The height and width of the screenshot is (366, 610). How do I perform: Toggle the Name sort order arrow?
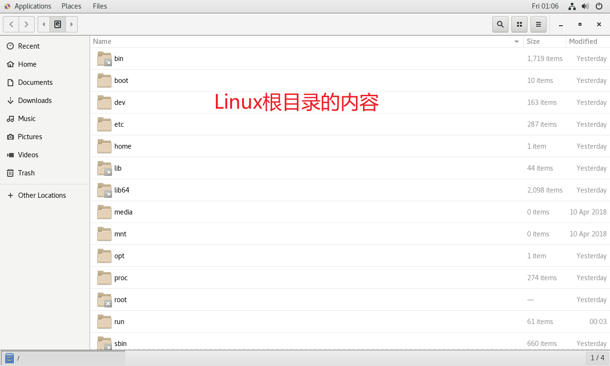pos(517,42)
